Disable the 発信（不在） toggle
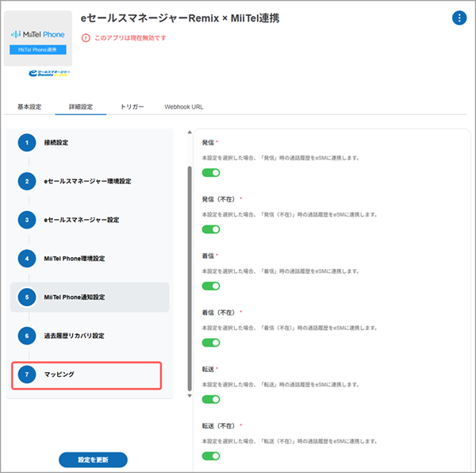Viewport: 476px width, 473px height. tap(210, 229)
